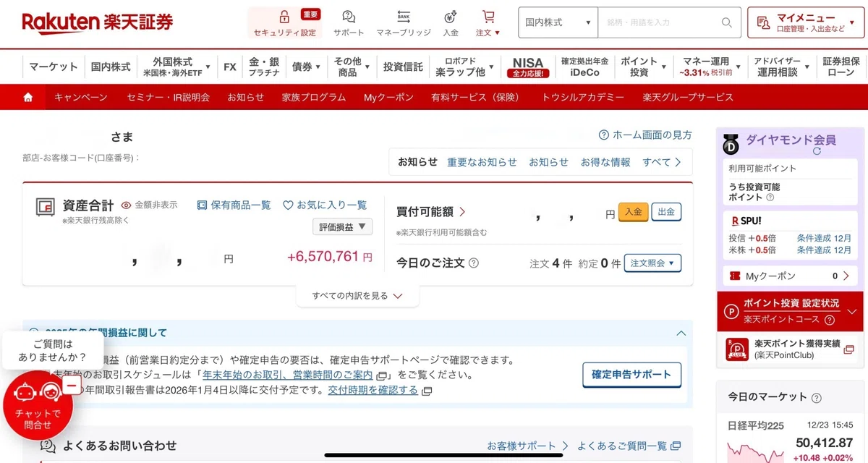Open トウシルアカデミー in red bar
The image size is (868, 463).
[x=583, y=97]
